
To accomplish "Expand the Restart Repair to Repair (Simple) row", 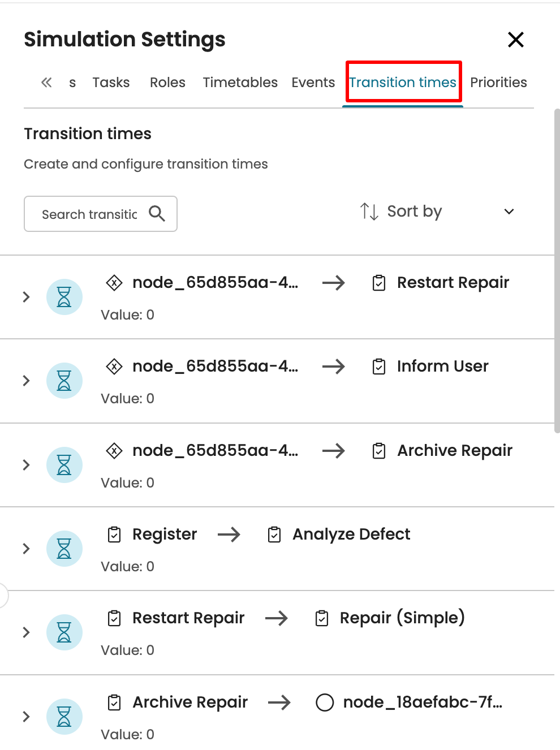I will click(26, 632).
